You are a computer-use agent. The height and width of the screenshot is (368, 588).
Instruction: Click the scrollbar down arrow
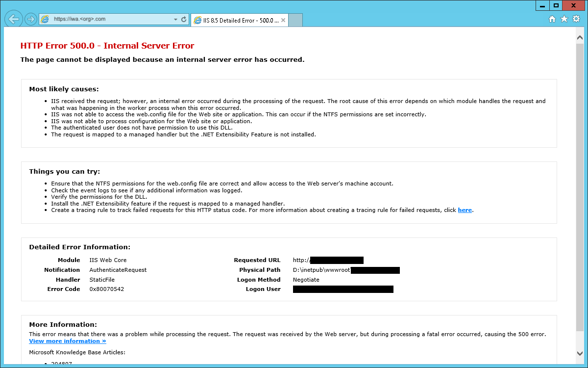(x=580, y=353)
